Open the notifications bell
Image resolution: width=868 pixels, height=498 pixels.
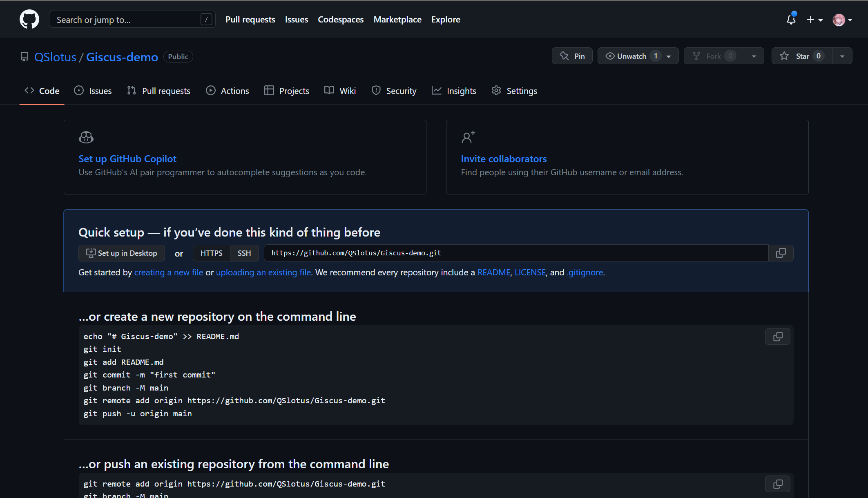[x=791, y=19]
